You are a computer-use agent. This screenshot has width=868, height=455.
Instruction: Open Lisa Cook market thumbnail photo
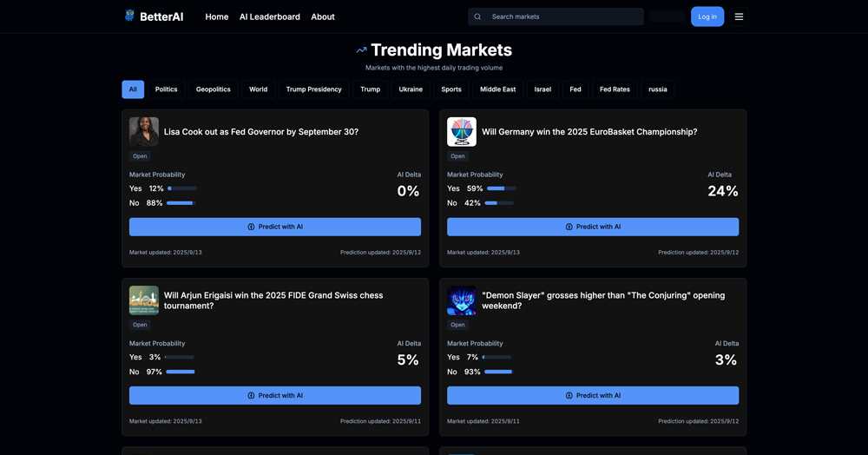[x=144, y=132]
